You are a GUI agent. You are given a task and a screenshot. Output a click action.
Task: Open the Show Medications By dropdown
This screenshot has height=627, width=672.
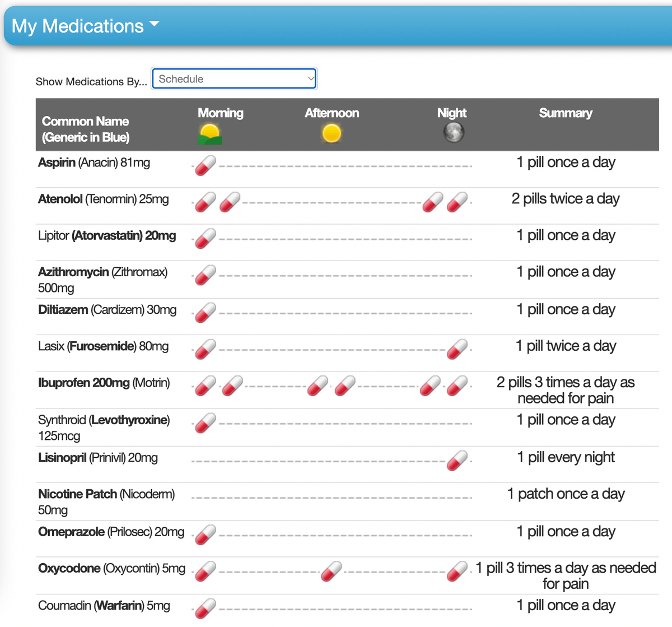234,79
